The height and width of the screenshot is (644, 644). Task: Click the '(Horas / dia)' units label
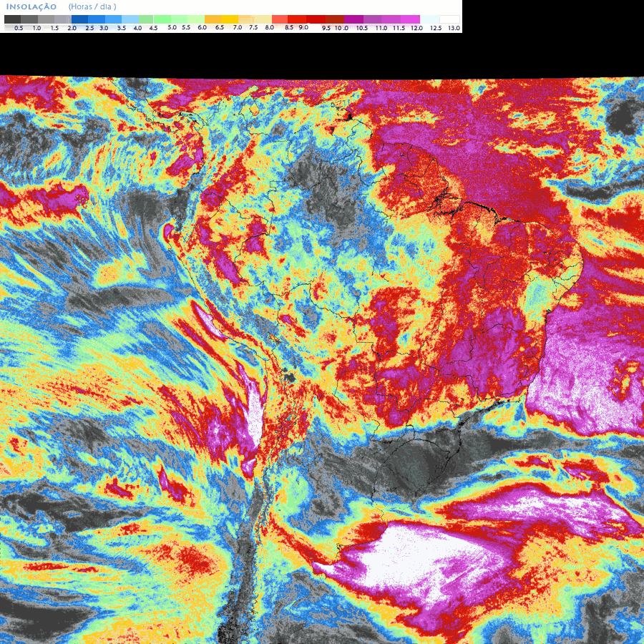[92, 6]
